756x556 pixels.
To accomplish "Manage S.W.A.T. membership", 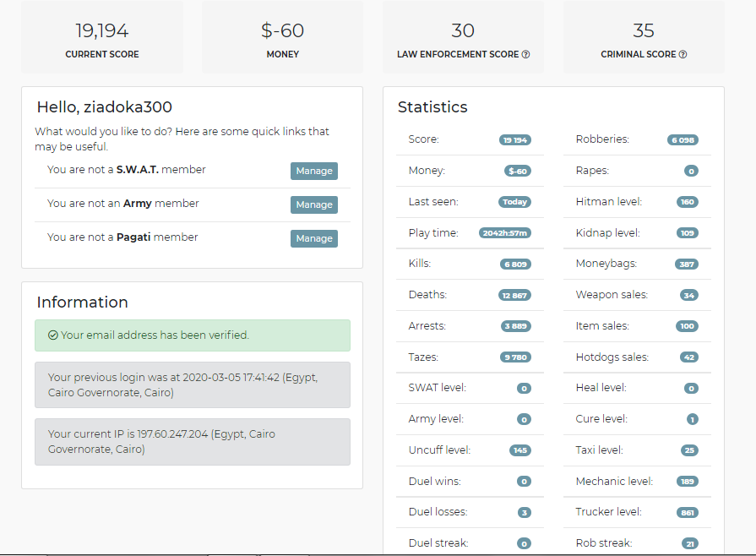I will point(314,171).
